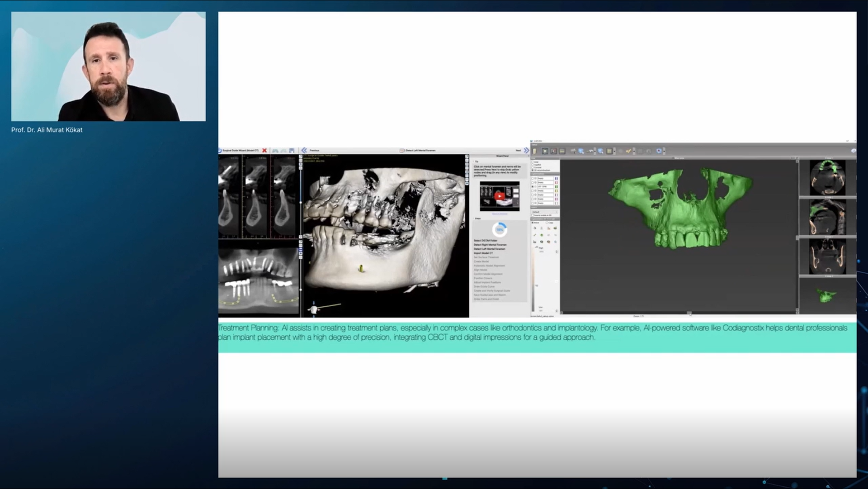
Task: Click the green segmentation color swatch
Action: tap(557, 186)
